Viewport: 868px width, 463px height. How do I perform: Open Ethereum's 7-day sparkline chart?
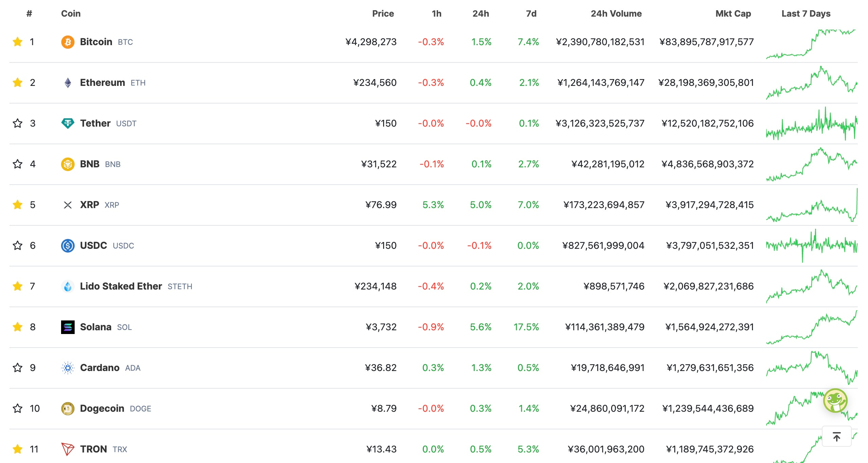tap(812, 82)
